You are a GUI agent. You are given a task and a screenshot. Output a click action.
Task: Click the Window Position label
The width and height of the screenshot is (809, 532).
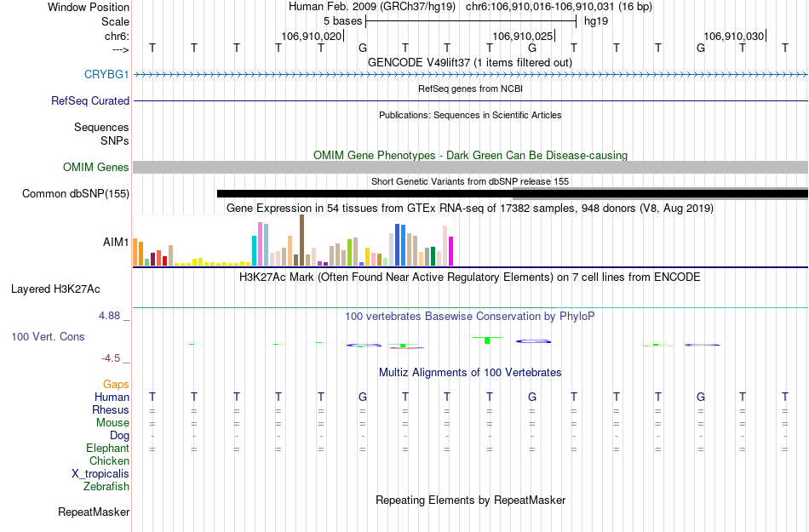click(x=89, y=7)
